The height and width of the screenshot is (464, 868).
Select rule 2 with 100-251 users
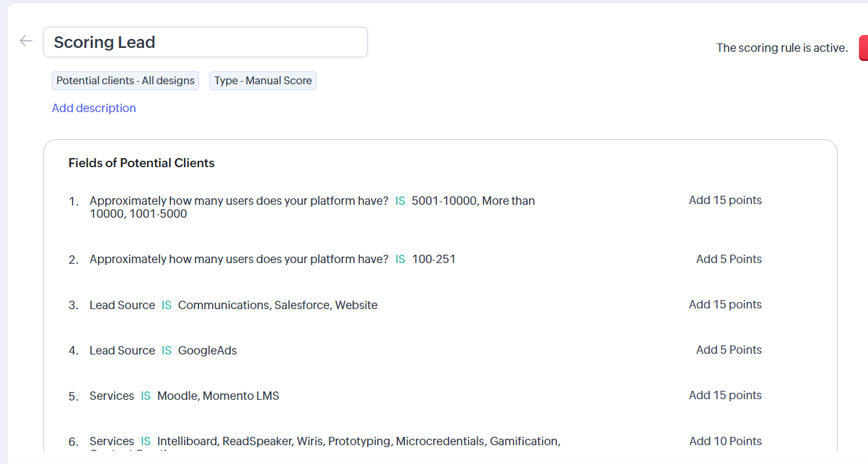pyautogui.click(x=272, y=259)
